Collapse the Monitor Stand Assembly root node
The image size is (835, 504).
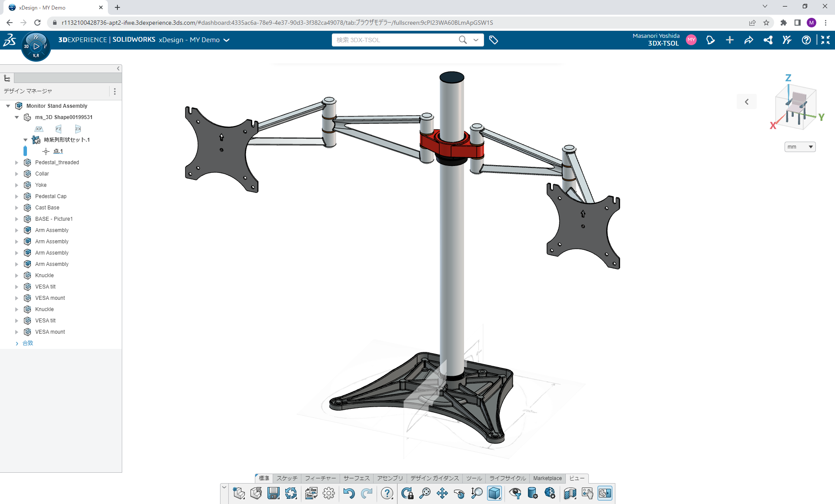8,106
